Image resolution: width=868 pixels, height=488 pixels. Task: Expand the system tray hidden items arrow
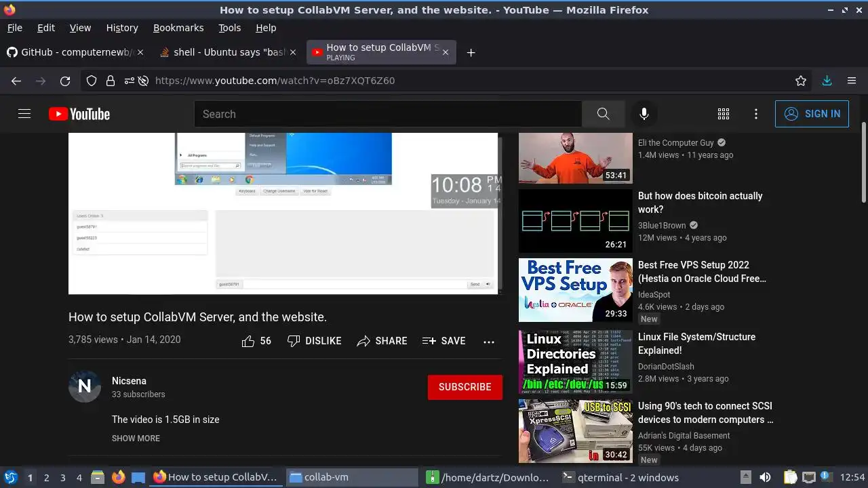[745, 477]
